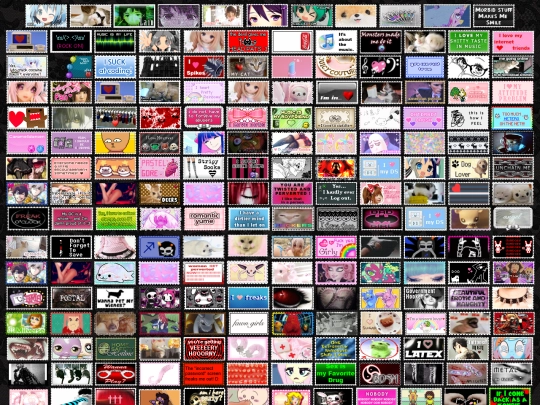540x405 pixels.
Task: Open the "Morbid Stuff Makes Me Smile" stamp
Action: click(x=494, y=16)
